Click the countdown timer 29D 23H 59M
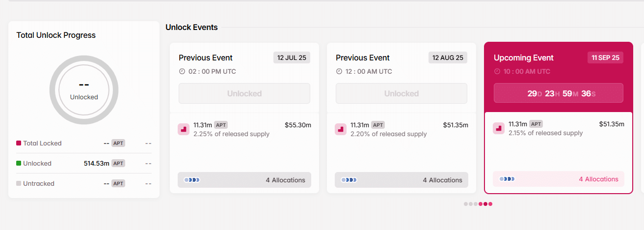 coord(559,93)
